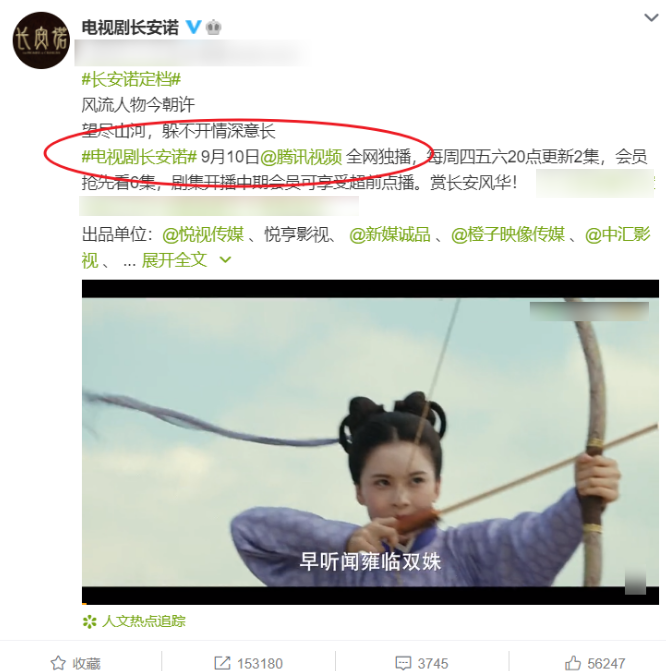Image resolution: width=666 pixels, height=671 pixels.
Task: Open the @新媒诚品 mention
Action: [390, 235]
